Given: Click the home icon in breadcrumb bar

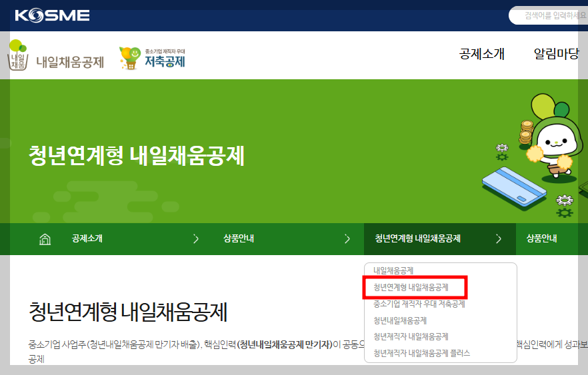Looking at the screenshot, I should [45, 239].
